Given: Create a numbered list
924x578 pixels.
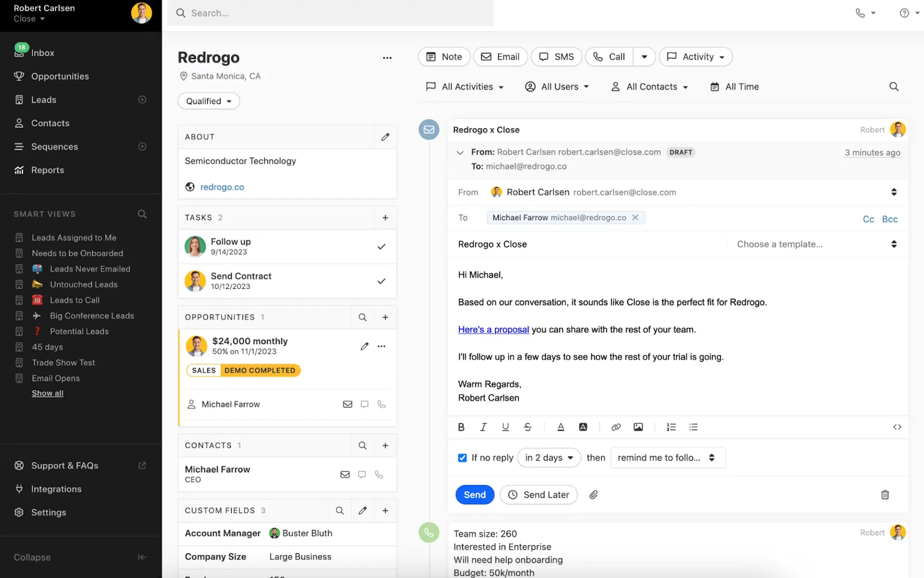Looking at the screenshot, I should [671, 427].
